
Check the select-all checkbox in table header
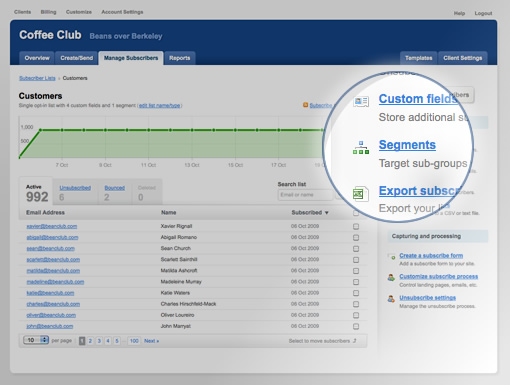pyautogui.click(x=356, y=213)
